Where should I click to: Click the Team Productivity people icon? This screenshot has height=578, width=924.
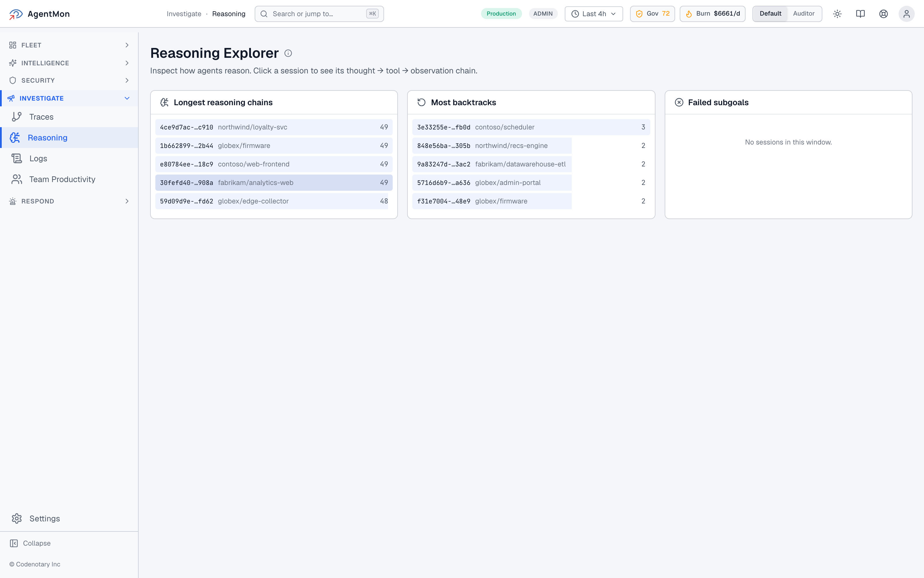pos(17,179)
